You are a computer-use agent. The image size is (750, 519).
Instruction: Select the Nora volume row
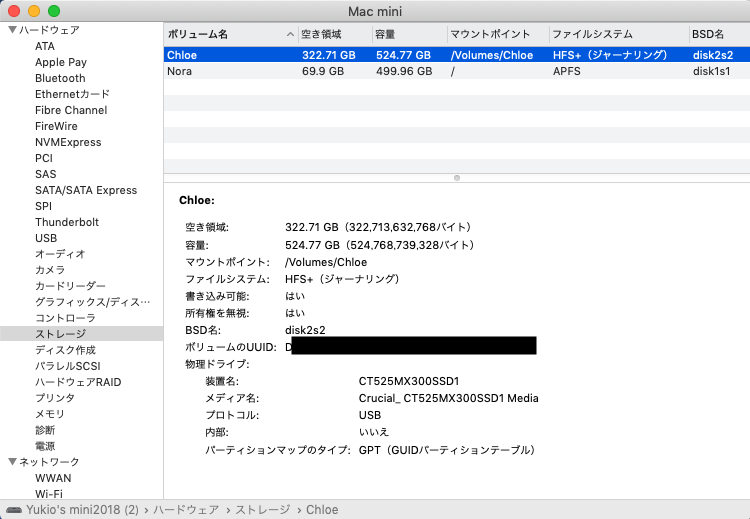tap(457, 71)
